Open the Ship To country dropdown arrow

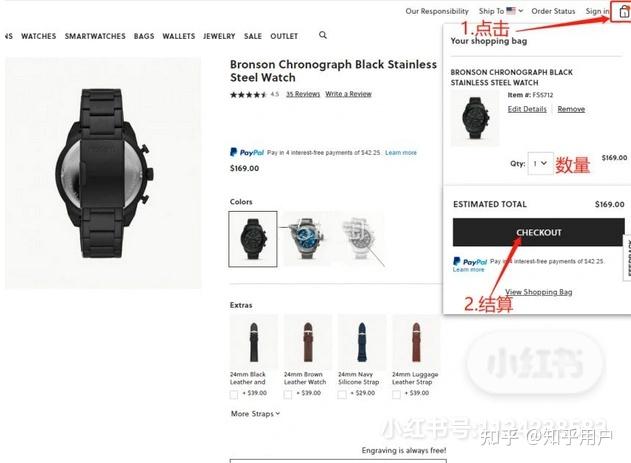(x=521, y=11)
